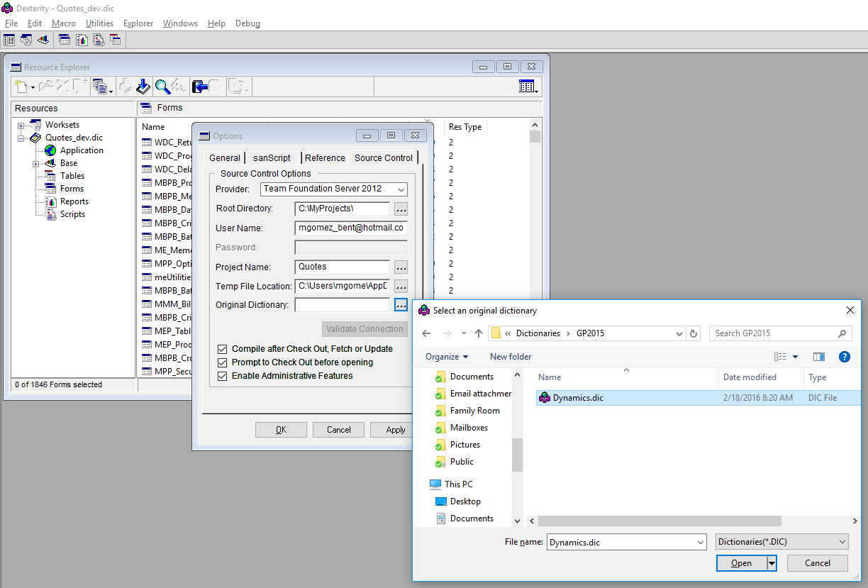Go back in the file dialog
The height and width of the screenshot is (588, 868).
point(426,333)
